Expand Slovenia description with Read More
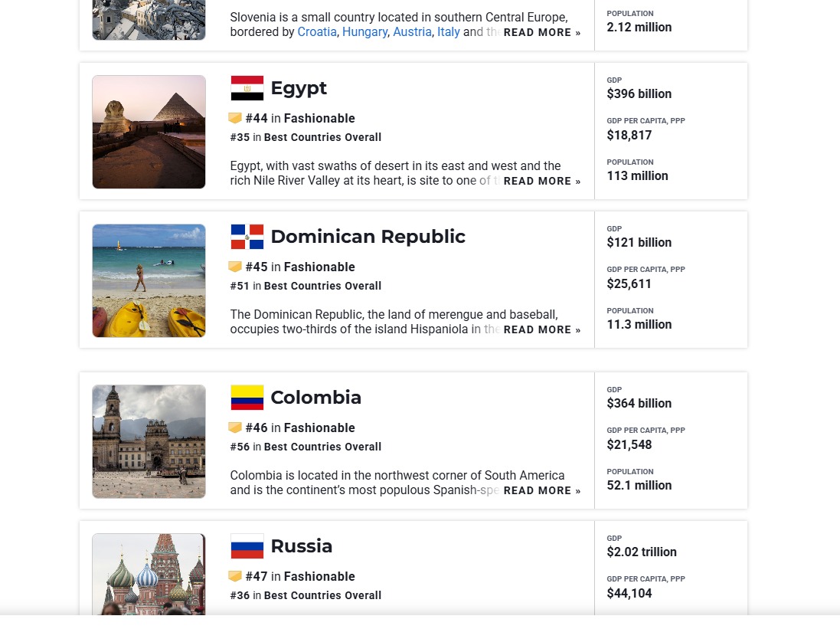 coord(541,33)
